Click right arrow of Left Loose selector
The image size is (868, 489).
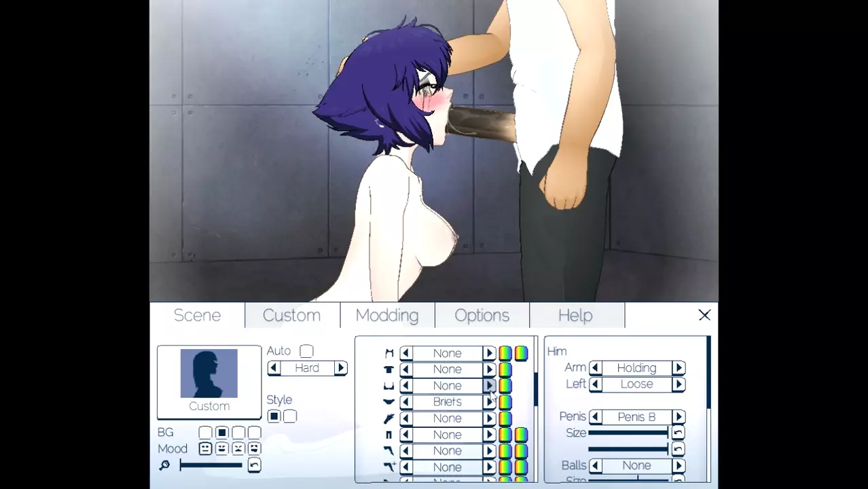coord(678,384)
